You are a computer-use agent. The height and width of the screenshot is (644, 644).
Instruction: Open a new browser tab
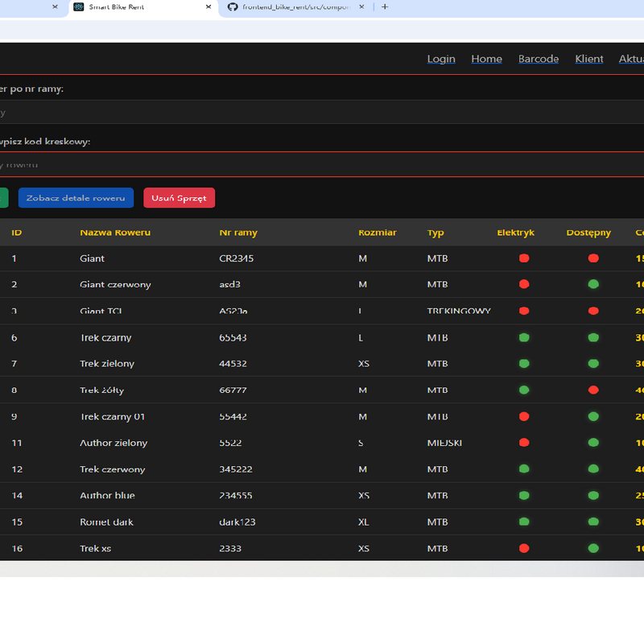[x=385, y=6]
